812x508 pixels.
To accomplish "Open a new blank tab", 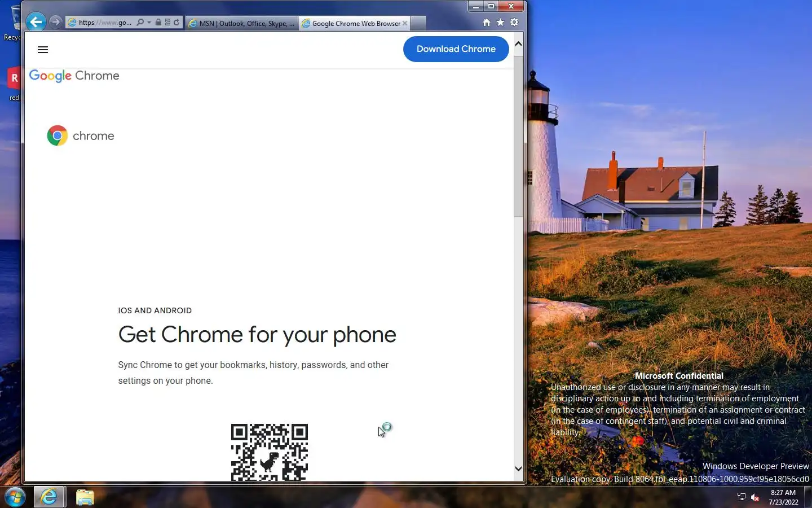I will click(418, 23).
